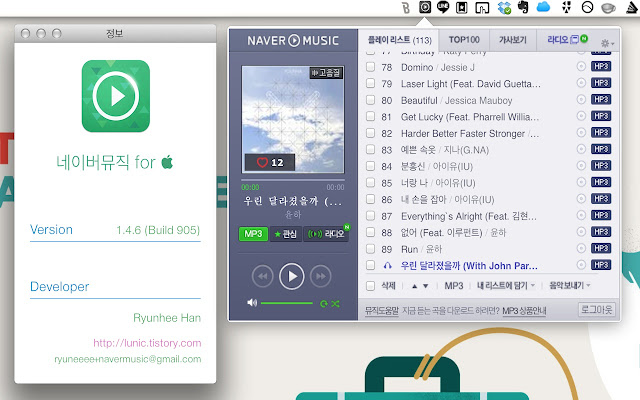This screenshot has height=400, width=640.
Task: Click the 고음질 badge on album art
Action: pyautogui.click(x=326, y=73)
